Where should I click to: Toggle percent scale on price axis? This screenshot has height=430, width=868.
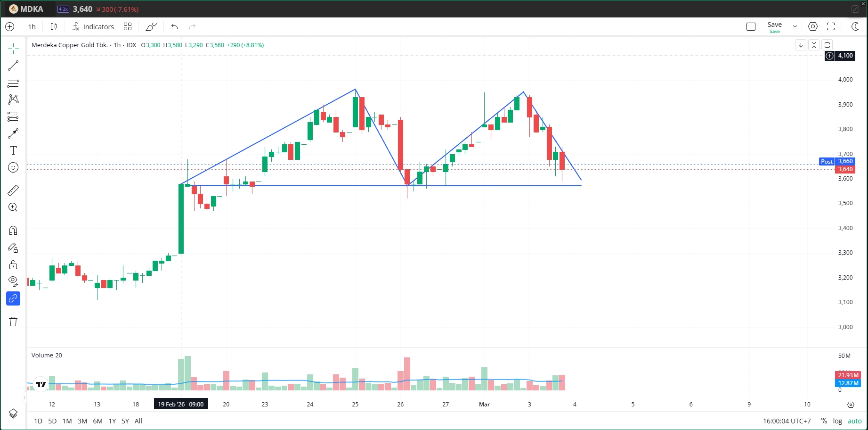(x=824, y=421)
